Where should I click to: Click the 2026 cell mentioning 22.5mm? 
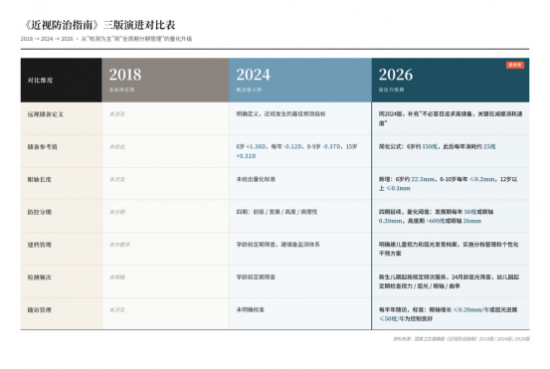click(450, 184)
